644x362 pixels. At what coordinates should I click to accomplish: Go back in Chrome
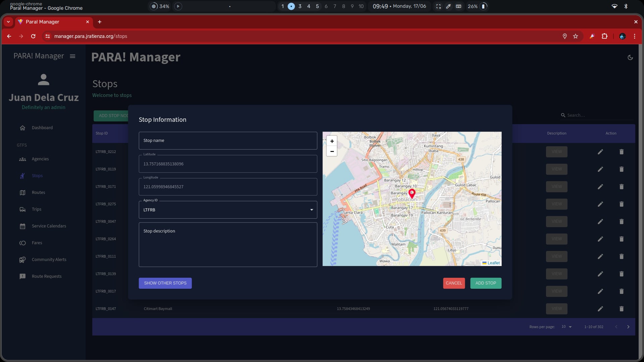[9, 36]
